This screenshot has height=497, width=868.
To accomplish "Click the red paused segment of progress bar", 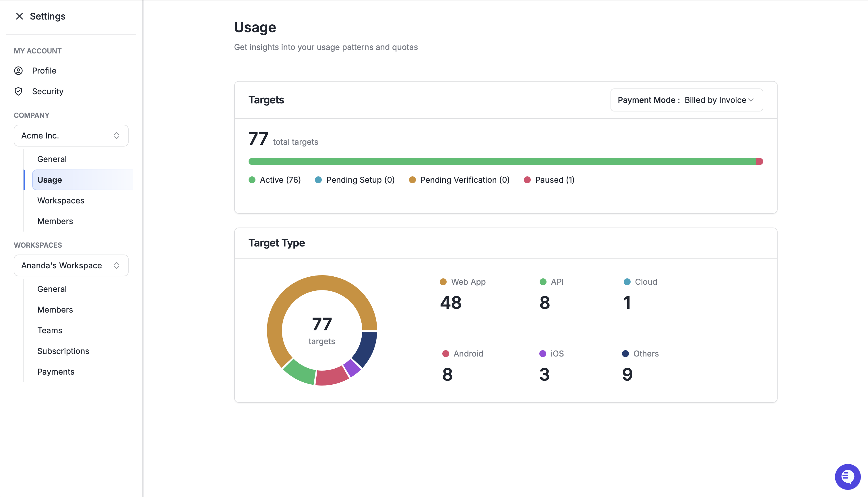I will tap(759, 161).
